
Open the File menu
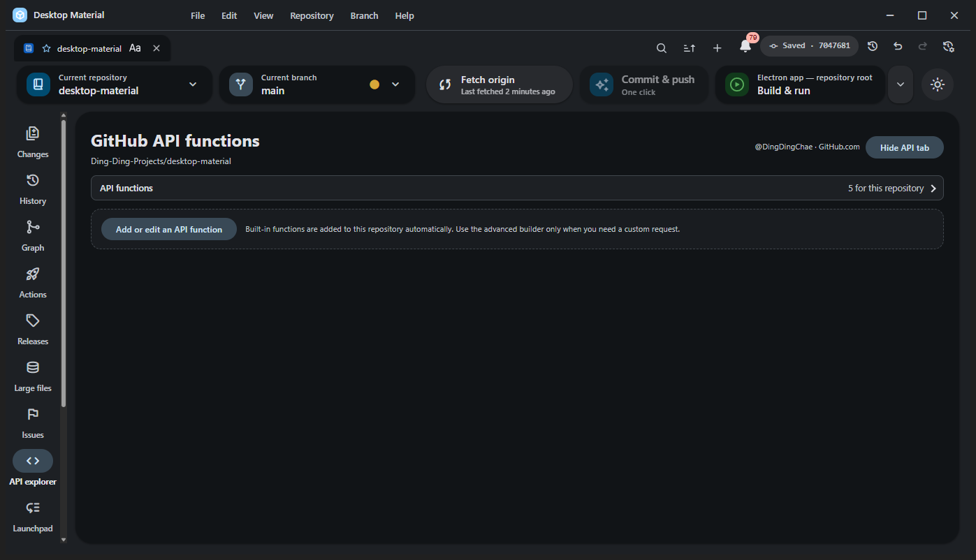tap(198, 15)
